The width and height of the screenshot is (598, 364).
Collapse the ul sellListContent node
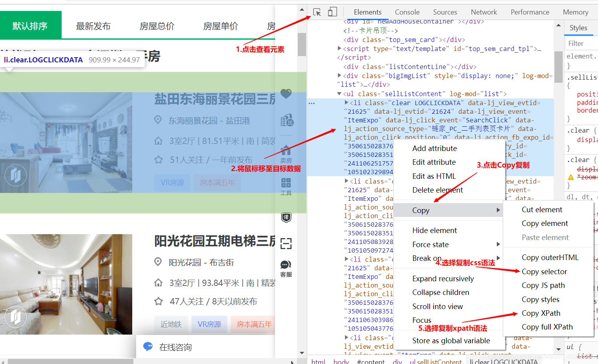[x=339, y=94]
